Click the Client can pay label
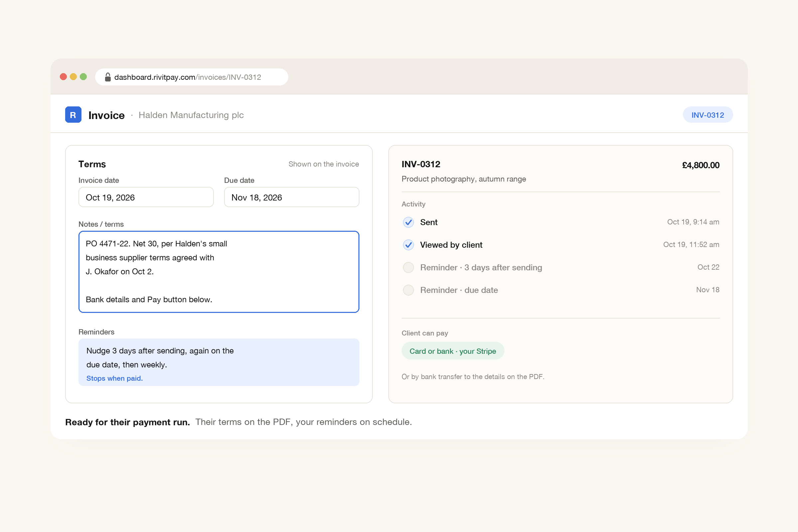This screenshot has width=798, height=532. [x=425, y=333]
